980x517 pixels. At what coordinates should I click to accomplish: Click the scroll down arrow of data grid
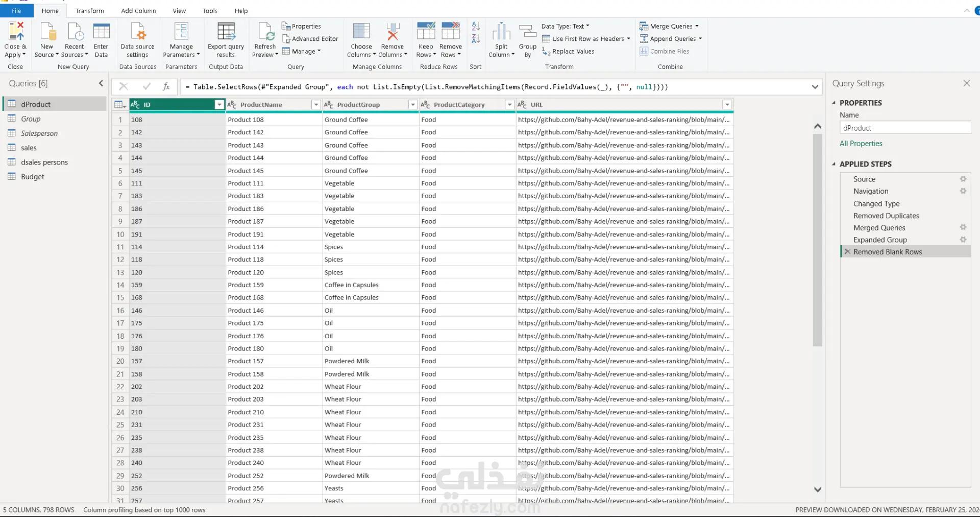[817, 489]
